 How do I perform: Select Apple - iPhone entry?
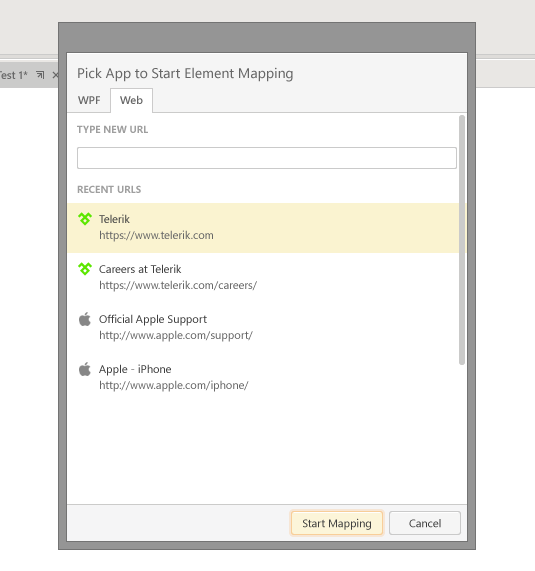click(x=263, y=377)
